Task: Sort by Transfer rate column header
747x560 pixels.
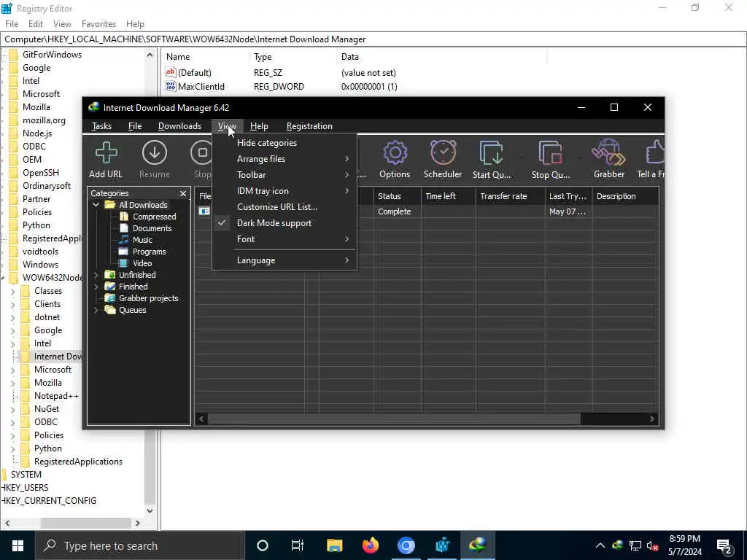Action: 510,196
